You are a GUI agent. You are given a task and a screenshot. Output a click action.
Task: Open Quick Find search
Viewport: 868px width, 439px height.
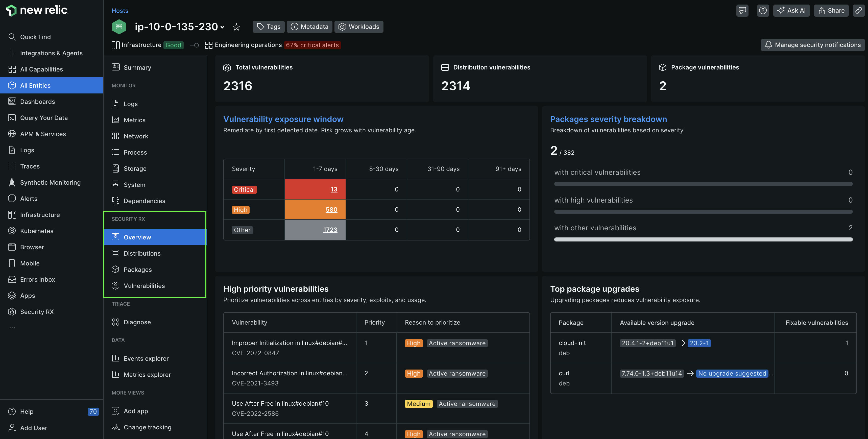[52, 37]
